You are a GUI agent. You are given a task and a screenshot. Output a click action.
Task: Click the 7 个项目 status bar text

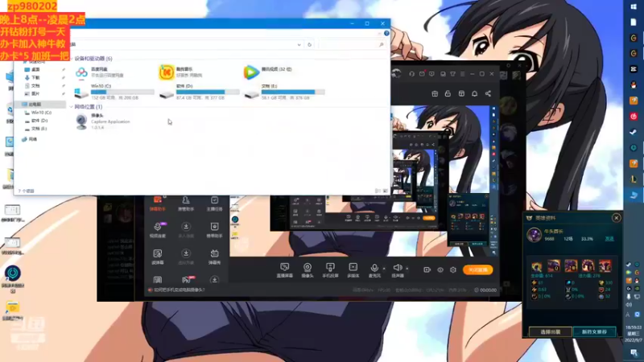(27, 191)
